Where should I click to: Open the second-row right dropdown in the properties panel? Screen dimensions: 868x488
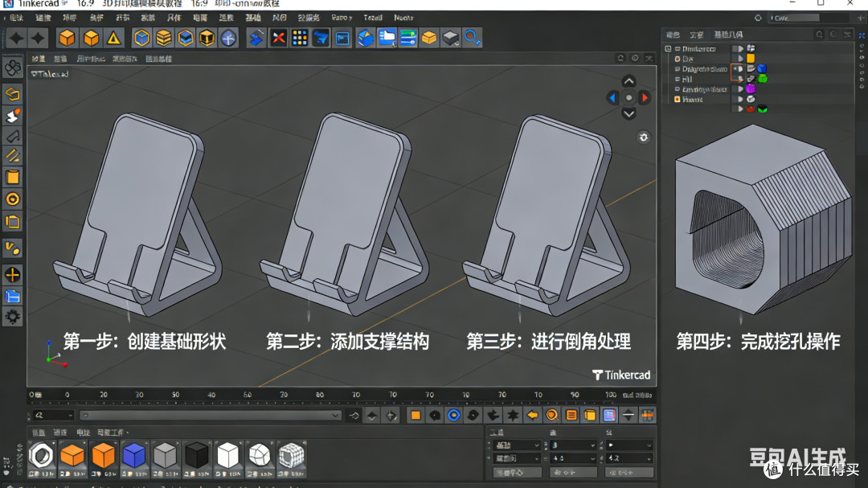pos(629,458)
